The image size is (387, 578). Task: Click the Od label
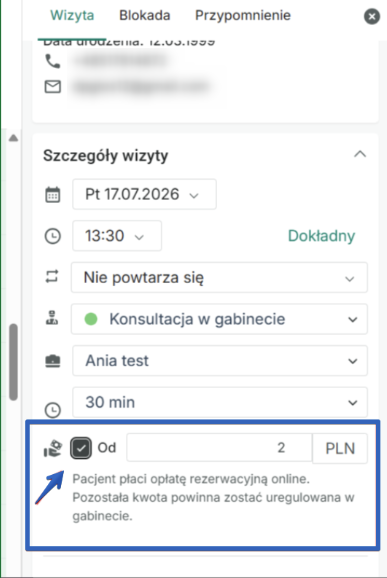tap(107, 448)
